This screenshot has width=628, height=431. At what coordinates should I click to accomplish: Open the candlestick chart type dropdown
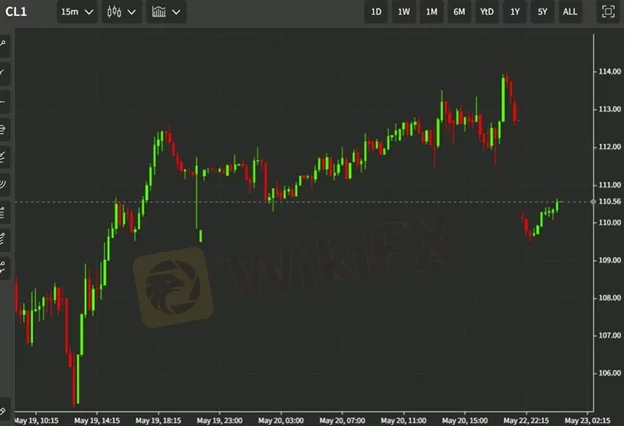121,12
